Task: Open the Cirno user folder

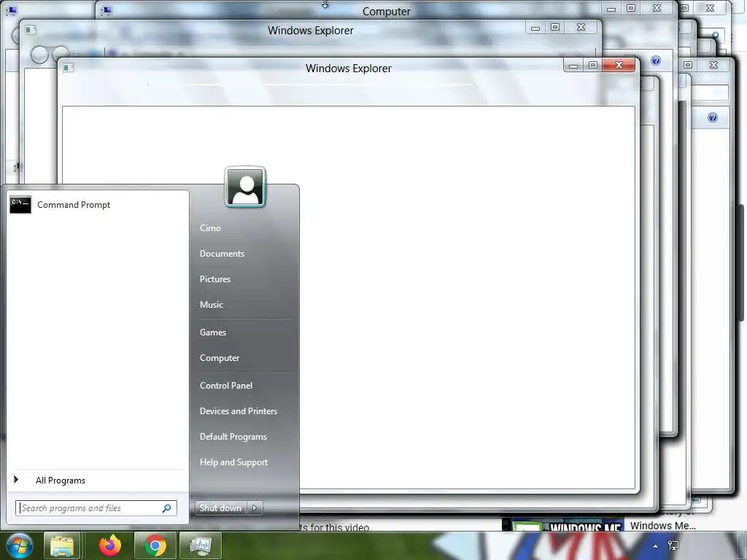Action: click(x=210, y=228)
